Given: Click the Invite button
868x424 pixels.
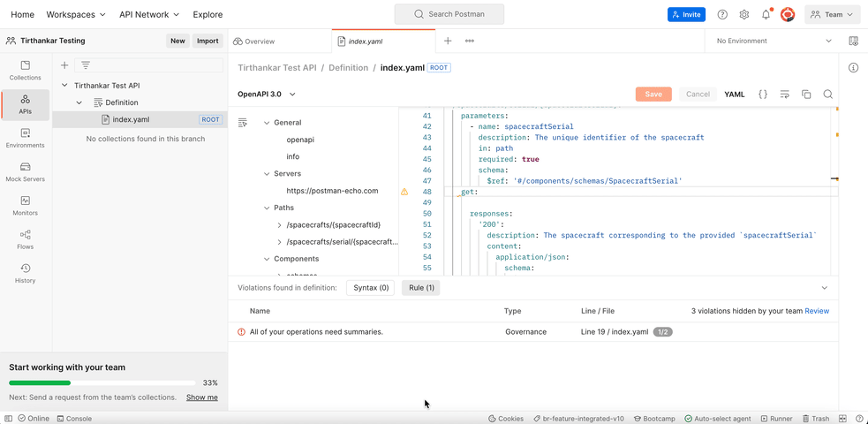Looking at the screenshot, I should pyautogui.click(x=686, y=15).
